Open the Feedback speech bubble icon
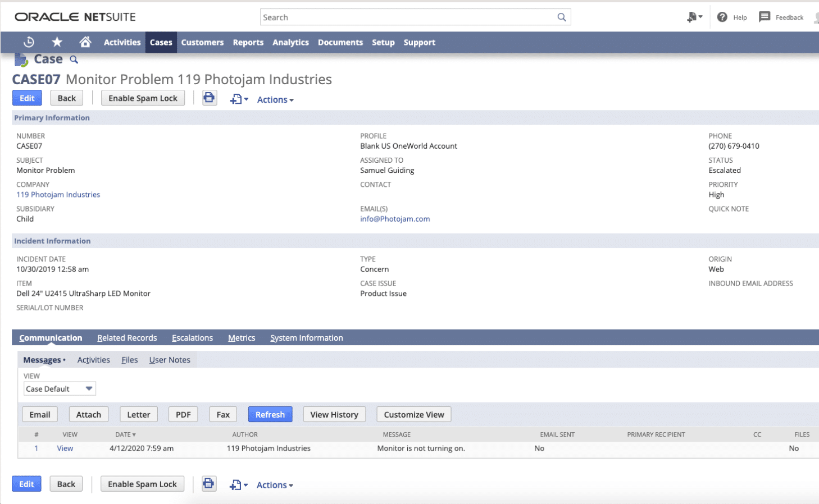The image size is (819, 504). (765, 17)
